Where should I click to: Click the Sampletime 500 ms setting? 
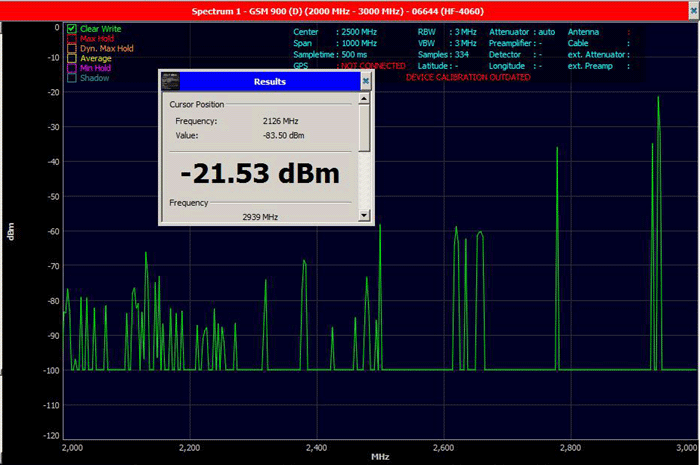pyautogui.click(x=330, y=54)
